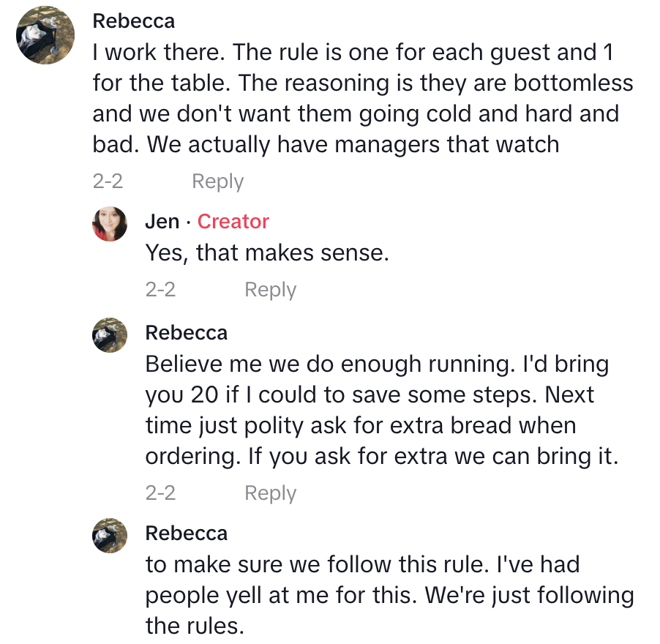
Task: Click the 2-2 date under top comment
Action: tap(108, 181)
